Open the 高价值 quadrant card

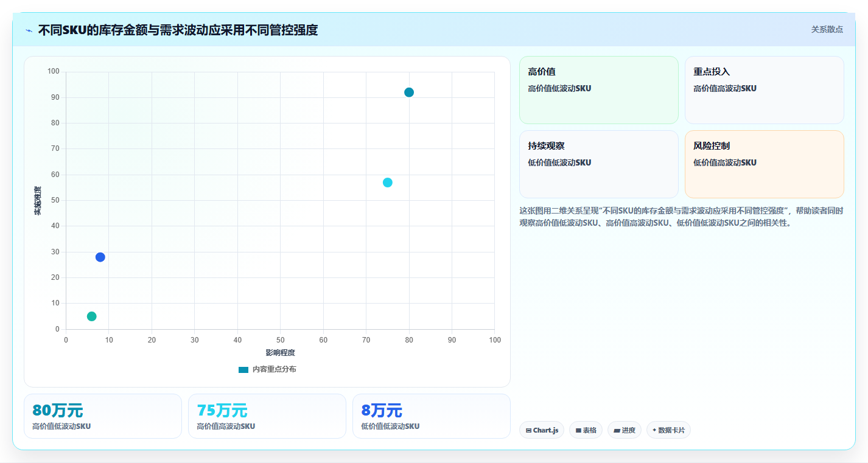pyautogui.click(x=599, y=90)
